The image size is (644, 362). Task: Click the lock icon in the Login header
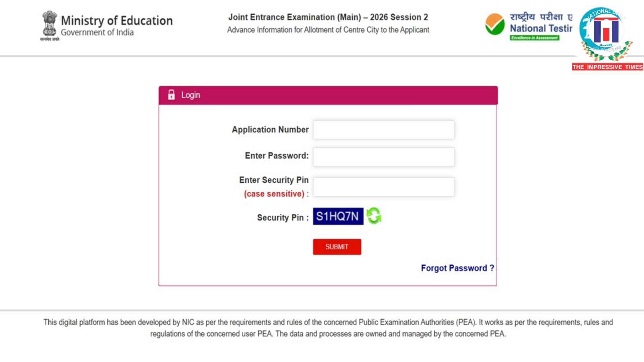point(172,95)
